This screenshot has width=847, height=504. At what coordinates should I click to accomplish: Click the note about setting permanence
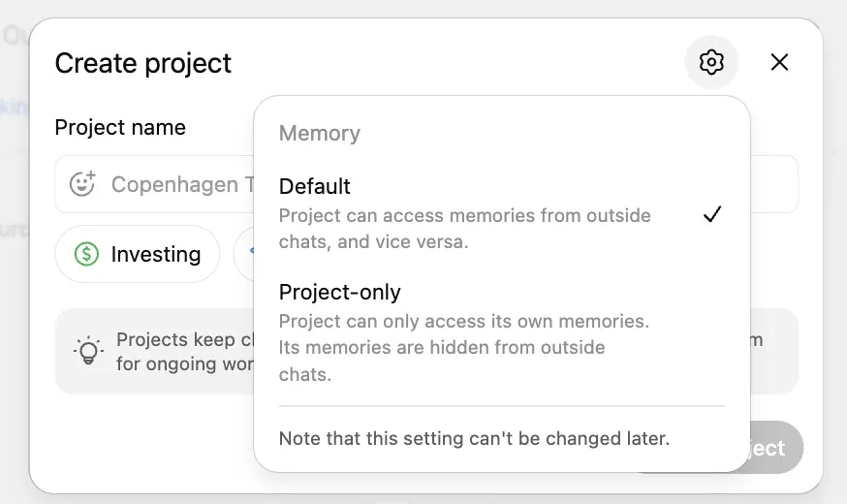[474, 438]
